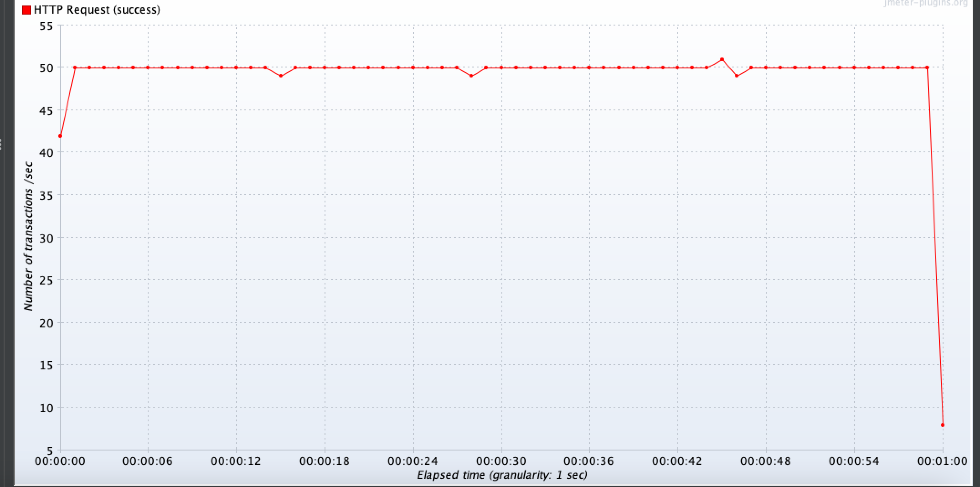Click the y-axis label "5"

pyautogui.click(x=50, y=451)
